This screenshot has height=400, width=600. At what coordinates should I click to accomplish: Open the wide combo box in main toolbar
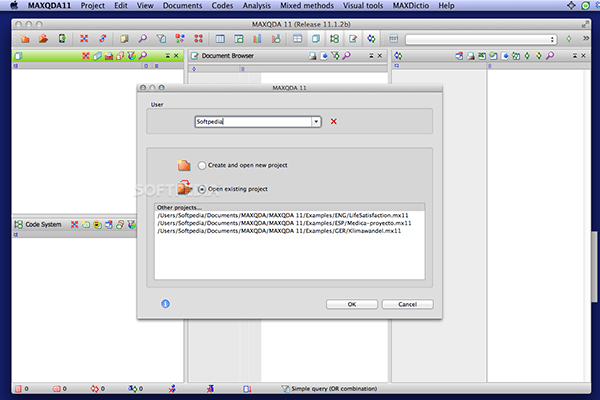click(x=481, y=39)
